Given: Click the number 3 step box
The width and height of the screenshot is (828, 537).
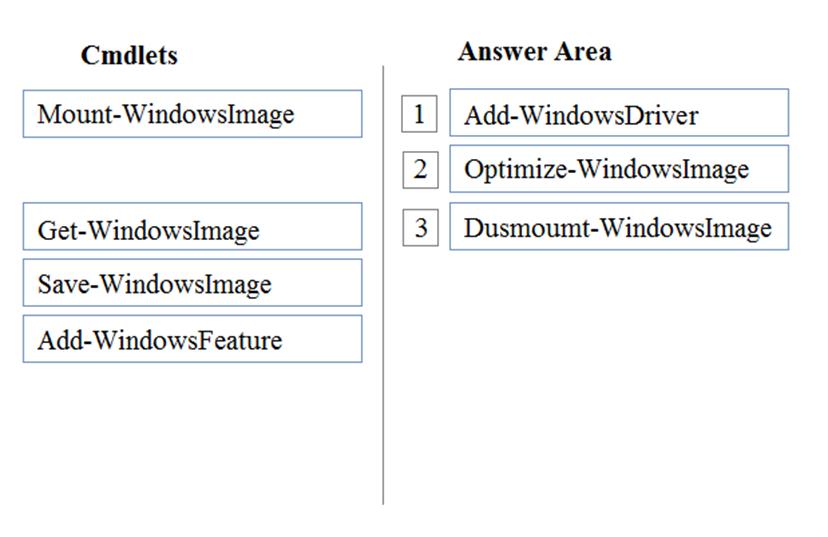Looking at the screenshot, I should [x=420, y=228].
